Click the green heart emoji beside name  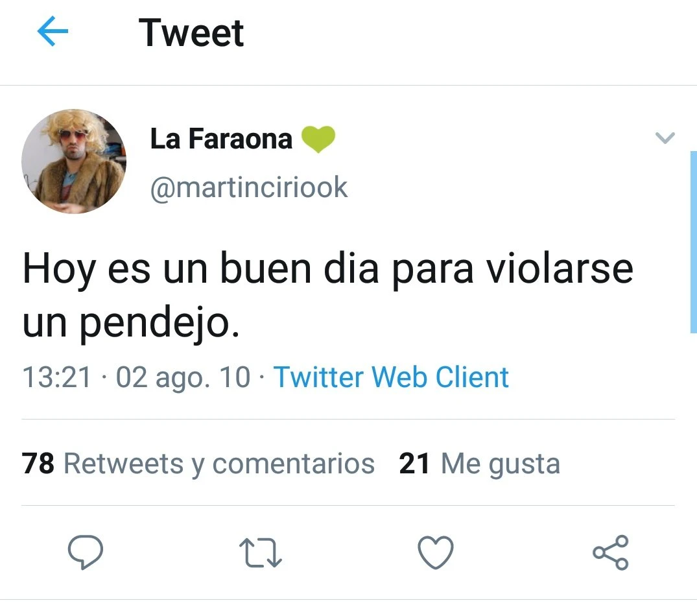(318, 139)
